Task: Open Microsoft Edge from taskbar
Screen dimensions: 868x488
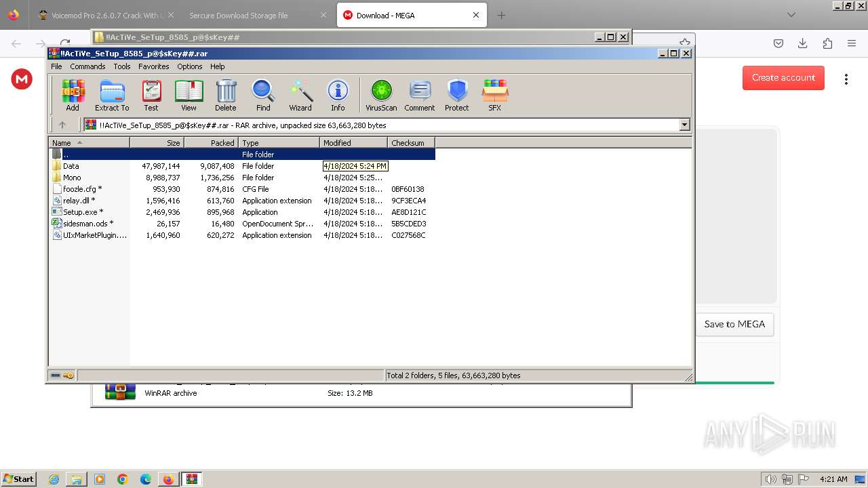Action: pos(146,479)
